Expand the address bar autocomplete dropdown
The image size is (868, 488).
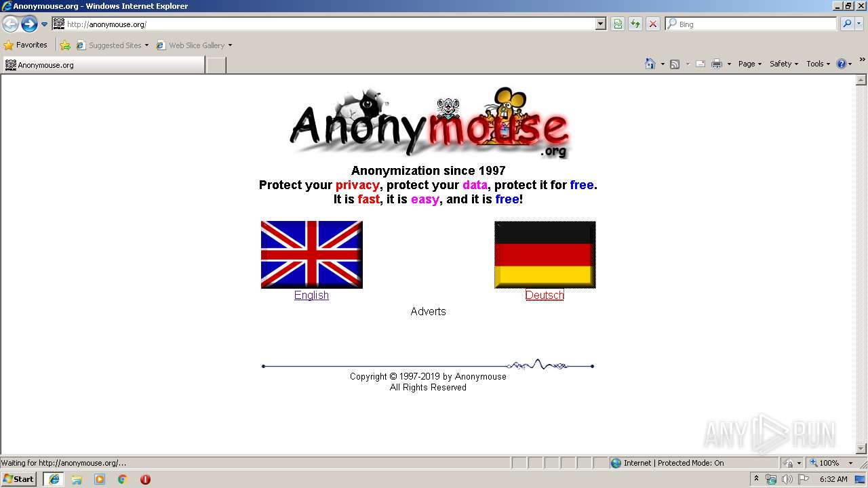pyautogui.click(x=600, y=24)
